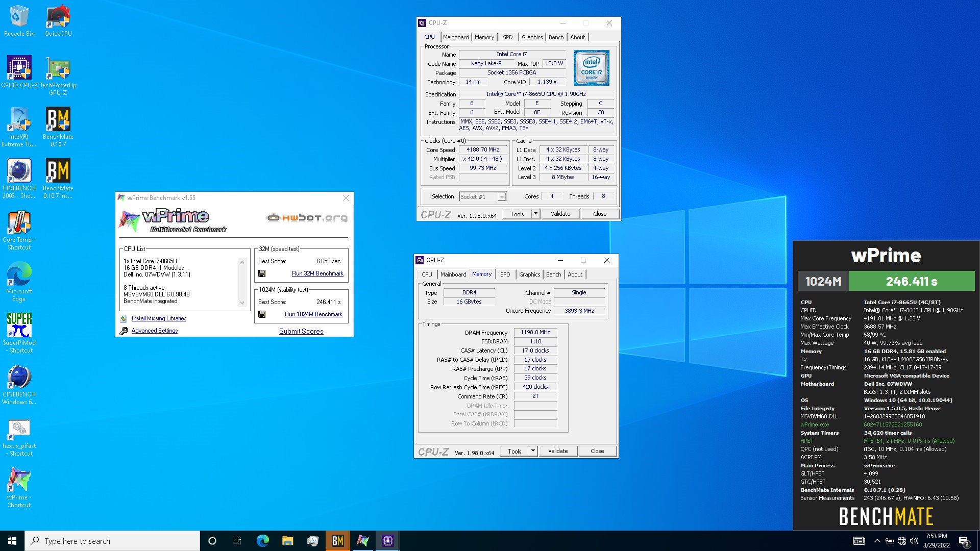Click Install Missing Libraries icon
The width and height of the screenshot is (980, 551).
[124, 318]
